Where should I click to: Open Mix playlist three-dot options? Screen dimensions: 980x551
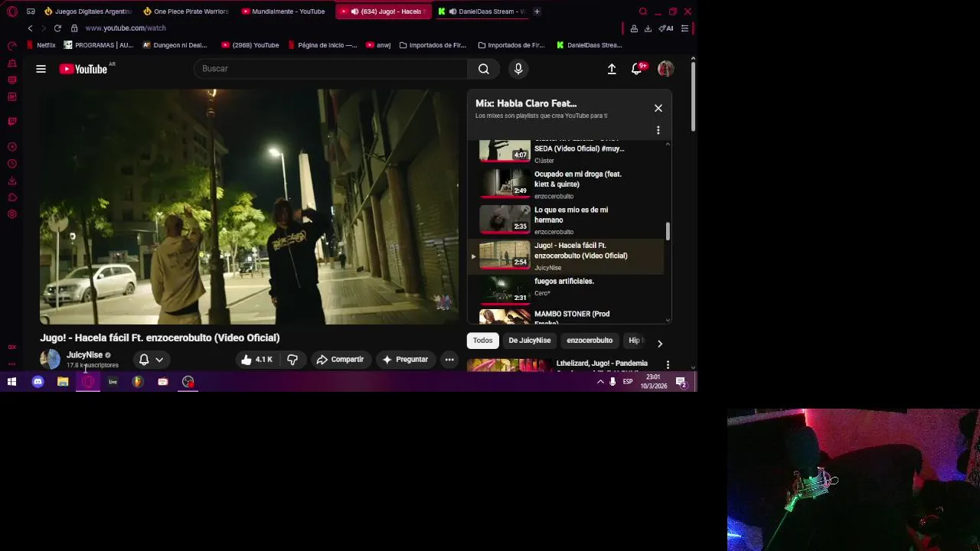click(x=658, y=130)
